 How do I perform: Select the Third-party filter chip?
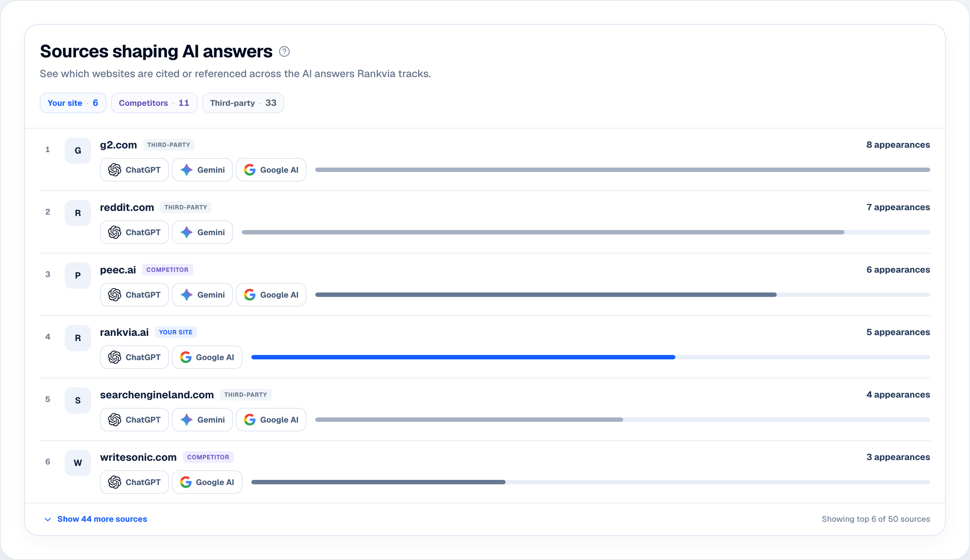point(243,103)
